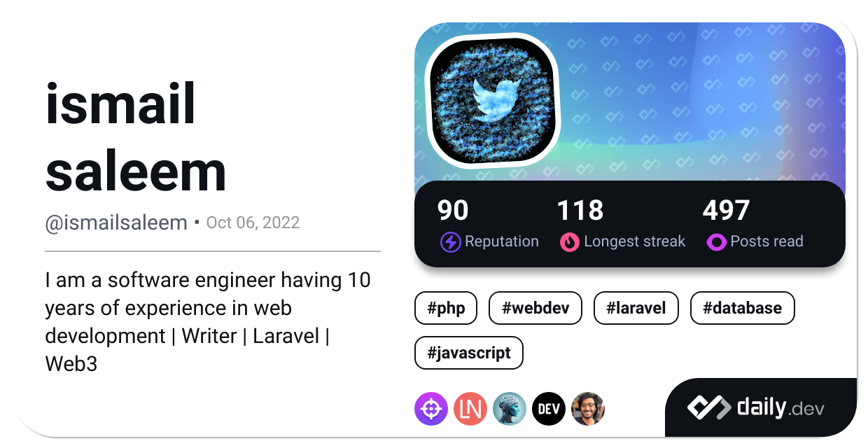This screenshot has height=448, width=868.
Task: Click the Longest streak flame icon
Action: click(x=570, y=242)
